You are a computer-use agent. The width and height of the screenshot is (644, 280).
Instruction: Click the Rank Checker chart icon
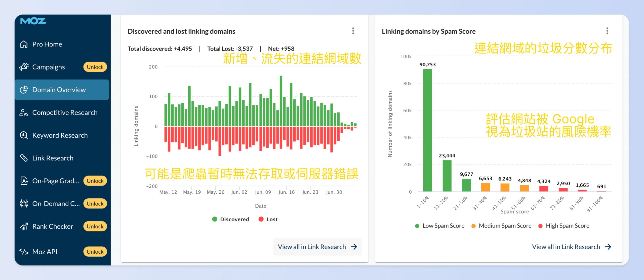[x=24, y=226]
